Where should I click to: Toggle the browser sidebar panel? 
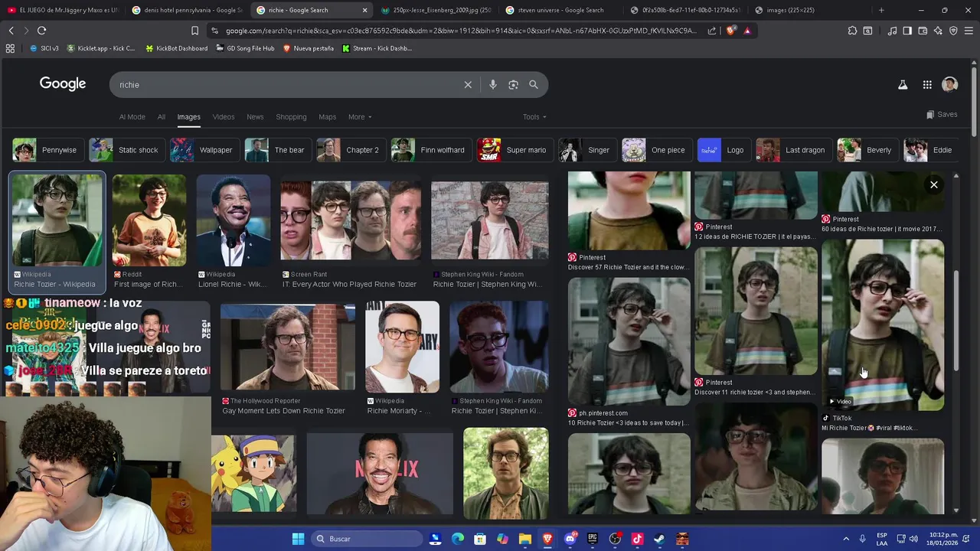click(x=907, y=31)
